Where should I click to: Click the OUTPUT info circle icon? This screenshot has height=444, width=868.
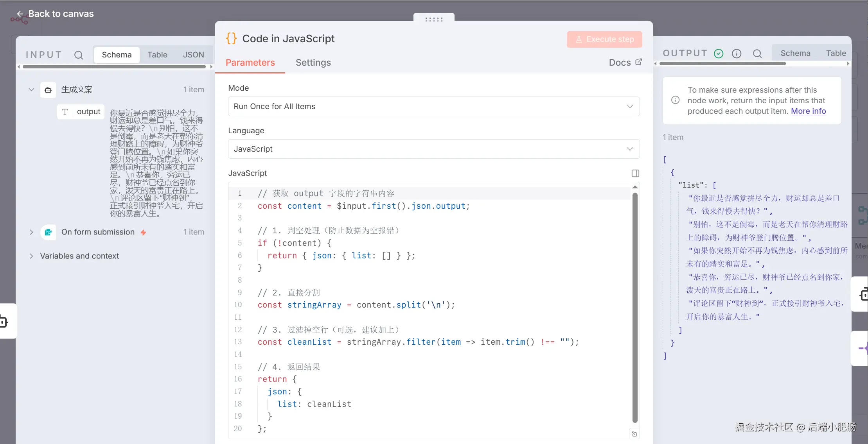coord(737,54)
